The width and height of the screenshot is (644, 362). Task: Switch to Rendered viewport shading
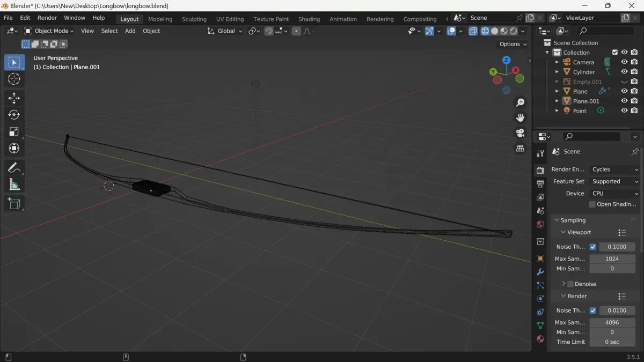click(514, 31)
